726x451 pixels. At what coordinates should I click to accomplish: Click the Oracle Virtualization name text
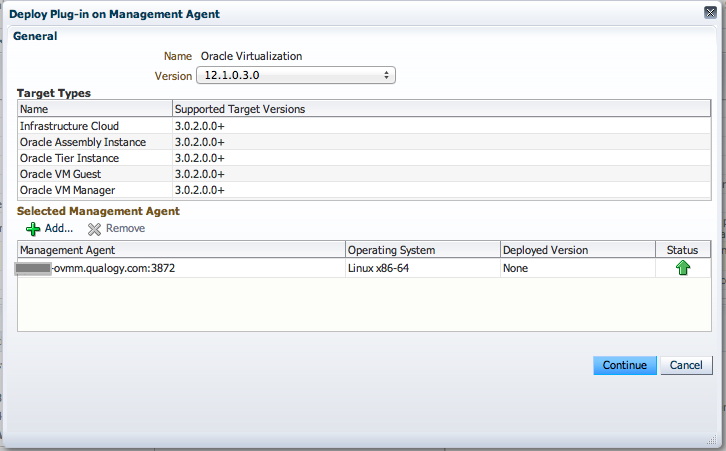(251, 56)
